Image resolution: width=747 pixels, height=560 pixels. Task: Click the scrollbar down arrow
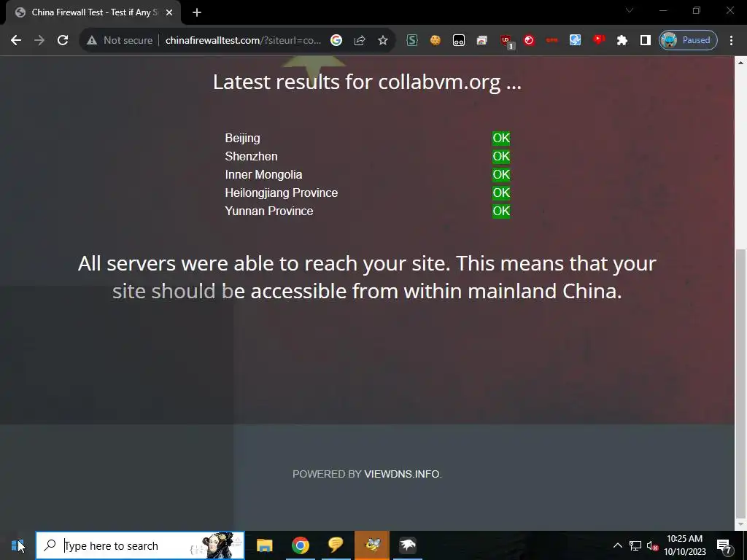coord(741,524)
